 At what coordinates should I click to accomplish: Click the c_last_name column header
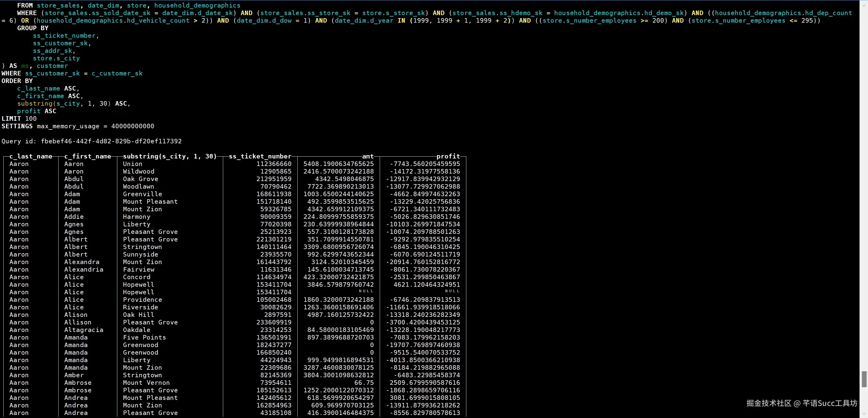(x=31, y=156)
